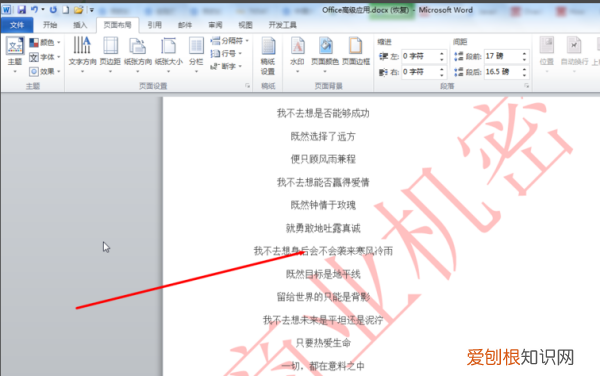Viewport: 600px width, 376px height.
Task: Click the line 就勇敢地吐露真诚
Action: coord(323,228)
